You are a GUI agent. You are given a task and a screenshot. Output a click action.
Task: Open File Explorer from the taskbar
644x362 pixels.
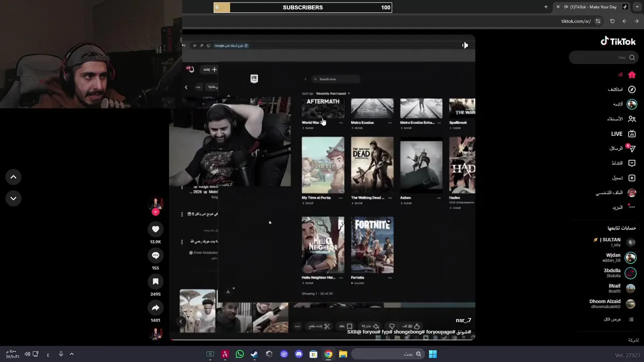pyautogui.click(x=343, y=354)
